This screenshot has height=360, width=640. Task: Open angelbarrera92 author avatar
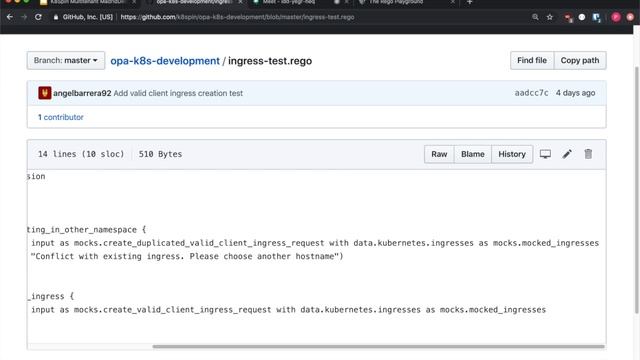(44, 93)
